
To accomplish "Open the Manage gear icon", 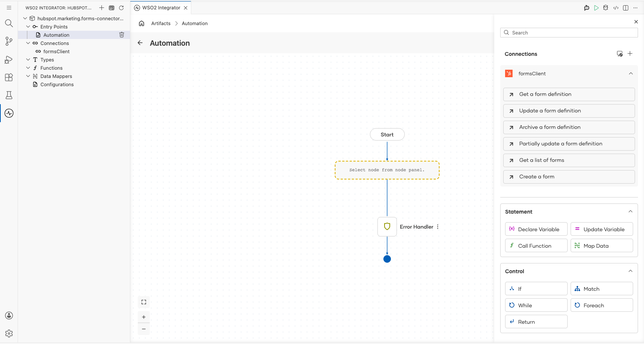I will [x=9, y=334].
